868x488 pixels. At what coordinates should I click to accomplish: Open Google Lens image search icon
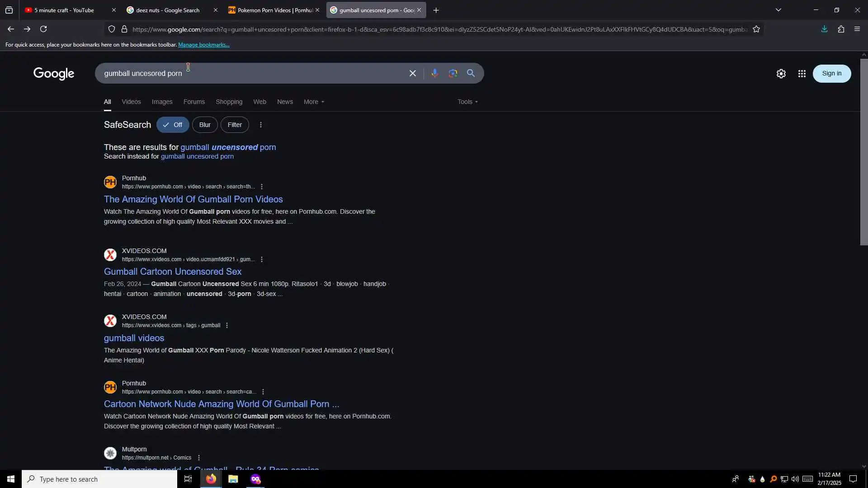(x=453, y=73)
